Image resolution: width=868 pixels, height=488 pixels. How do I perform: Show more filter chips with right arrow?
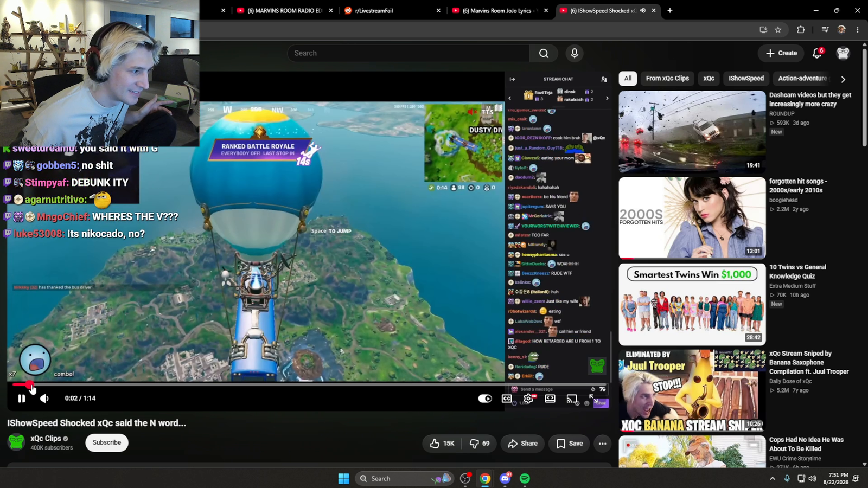pyautogui.click(x=843, y=79)
